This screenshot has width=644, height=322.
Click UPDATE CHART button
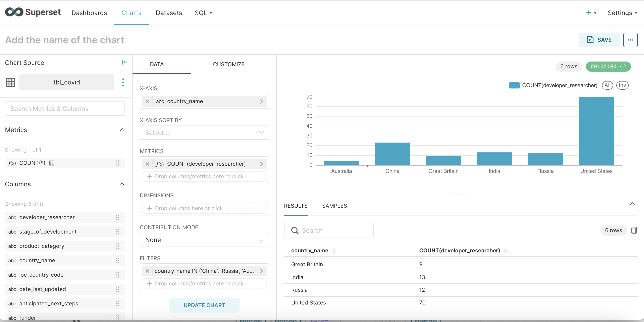204,305
